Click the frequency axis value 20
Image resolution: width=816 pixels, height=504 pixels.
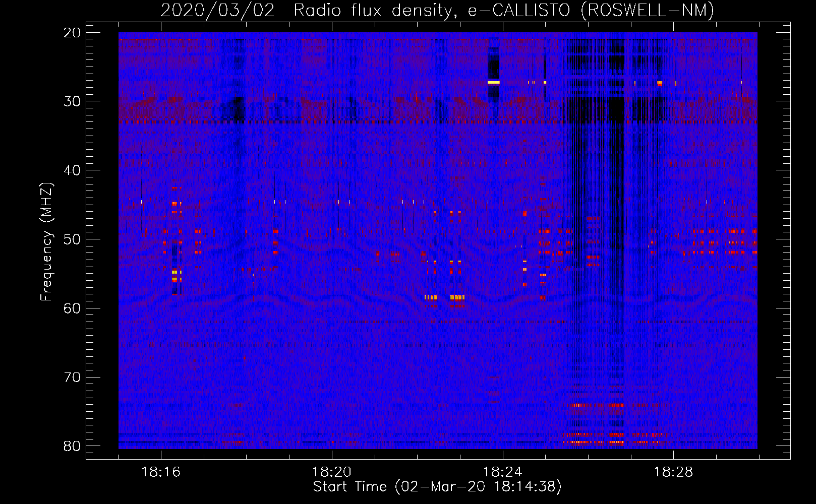pyautogui.click(x=72, y=33)
